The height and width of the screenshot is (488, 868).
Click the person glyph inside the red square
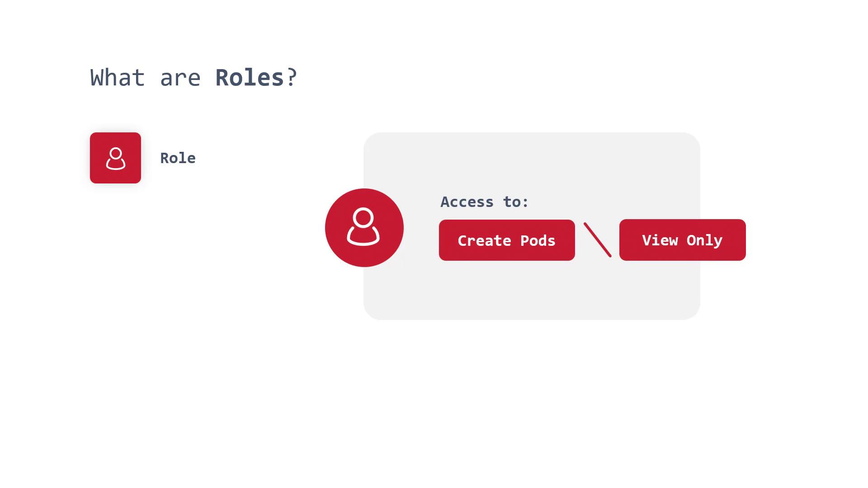click(116, 159)
